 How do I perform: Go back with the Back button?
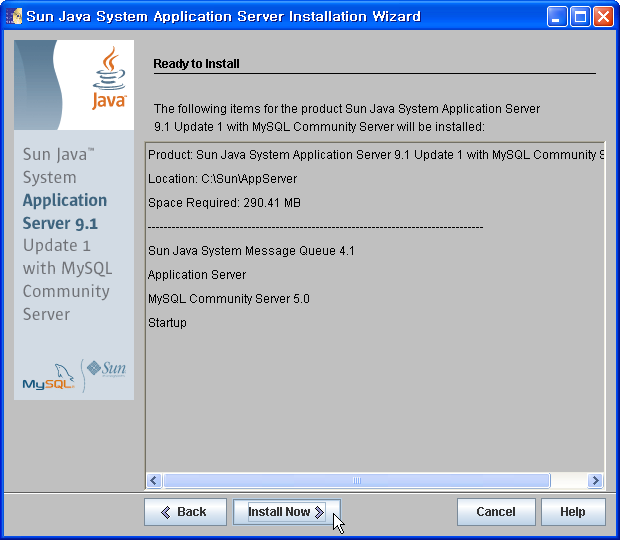(185, 512)
